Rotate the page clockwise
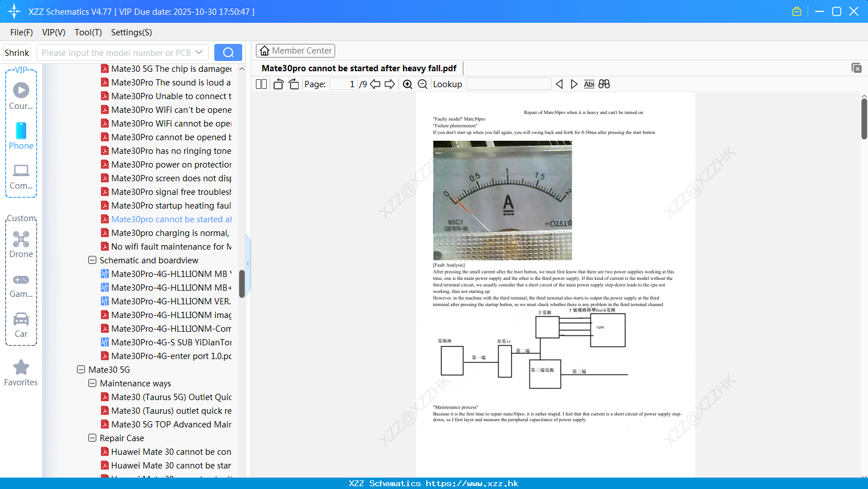The width and height of the screenshot is (868, 489). [x=294, y=84]
